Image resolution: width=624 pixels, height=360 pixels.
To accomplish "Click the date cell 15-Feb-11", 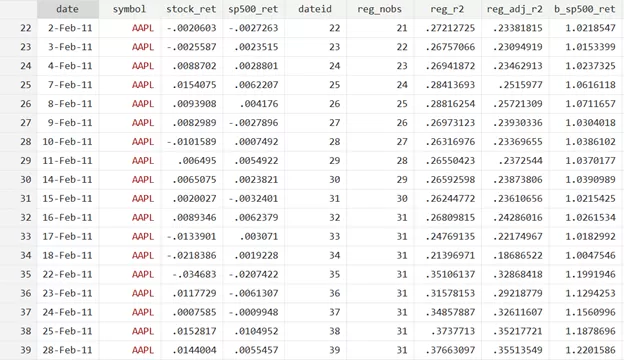I will pos(67,198).
